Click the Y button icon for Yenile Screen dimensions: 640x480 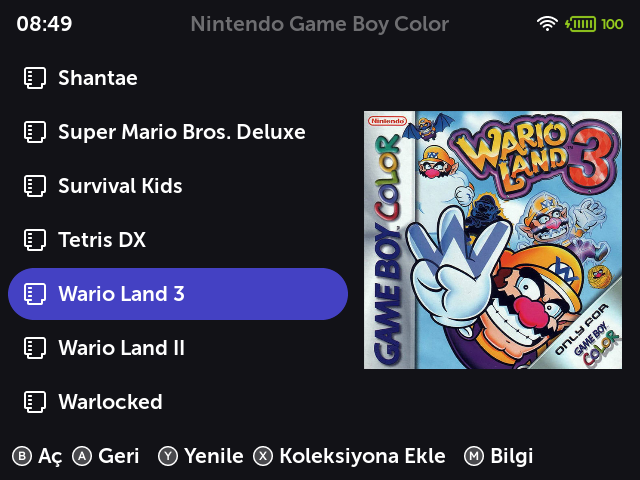168,456
